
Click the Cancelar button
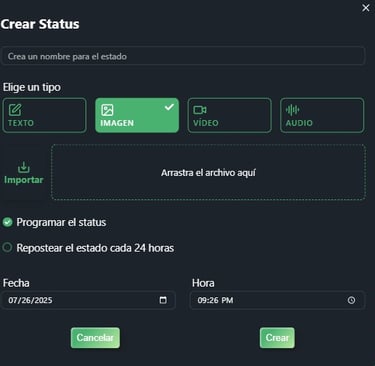(x=95, y=338)
